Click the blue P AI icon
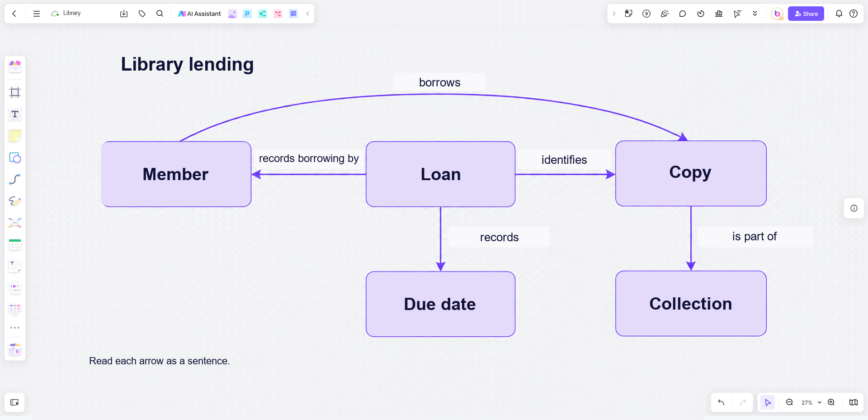This screenshot has height=420, width=868. [247, 14]
